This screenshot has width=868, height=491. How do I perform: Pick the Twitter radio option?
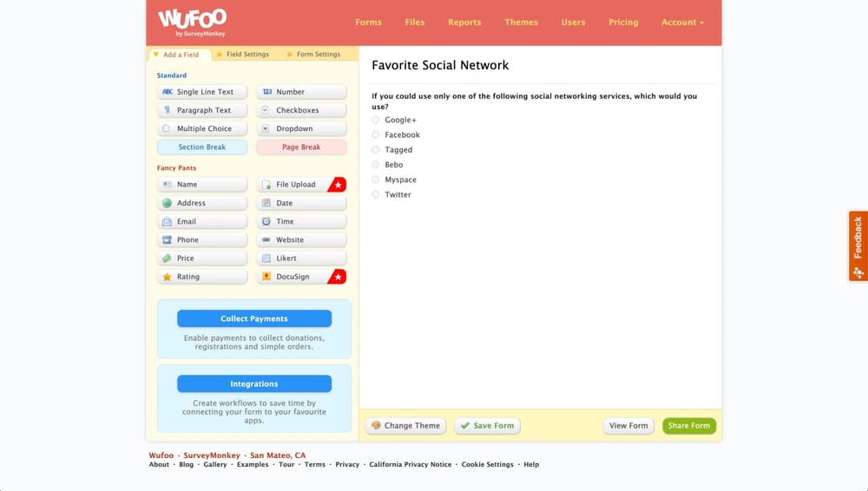pyautogui.click(x=376, y=194)
